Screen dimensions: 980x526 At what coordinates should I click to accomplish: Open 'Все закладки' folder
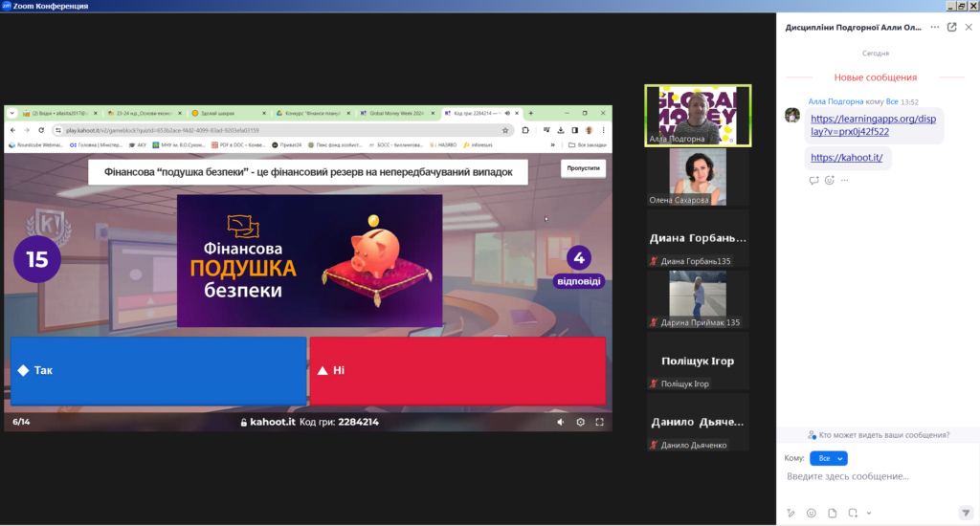(588, 145)
